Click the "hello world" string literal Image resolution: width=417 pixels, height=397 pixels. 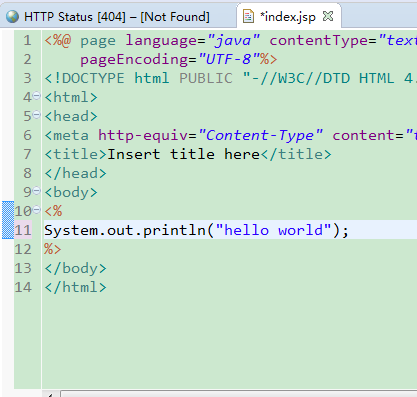273,230
